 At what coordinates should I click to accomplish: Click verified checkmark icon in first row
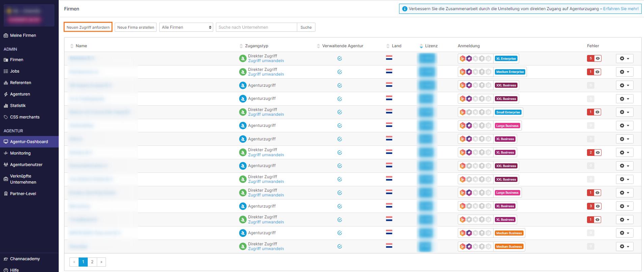[340, 58]
